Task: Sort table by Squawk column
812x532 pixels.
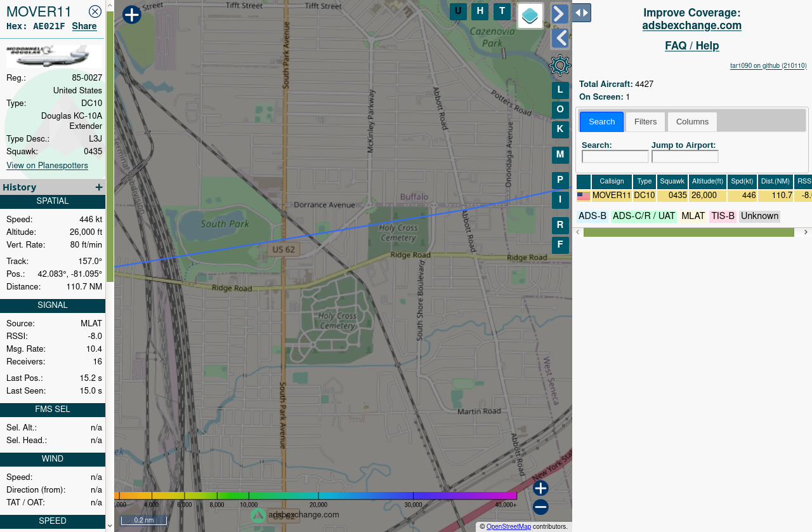Action: [672, 182]
